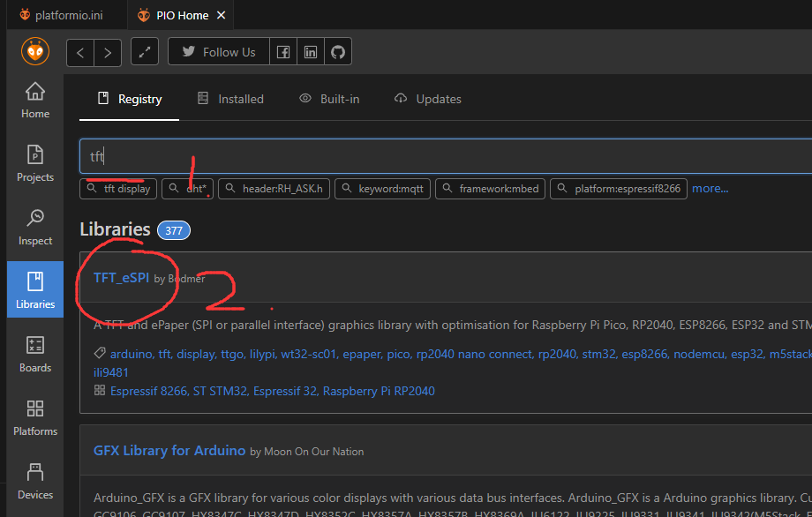Open Projects in the sidebar
Image resolution: width=812 pixels, height=517 pixels.
(35, 163)
